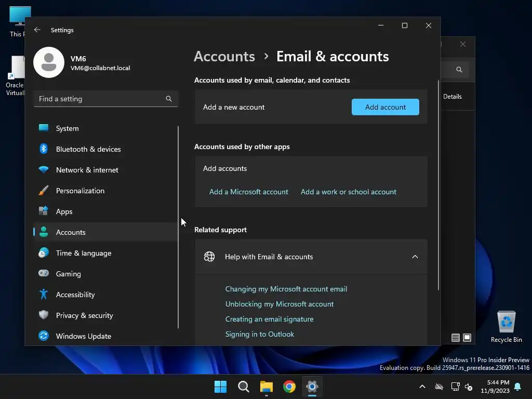
Task: Click Accounts in the breadcrumb header
Action: (x=224, y=56)
